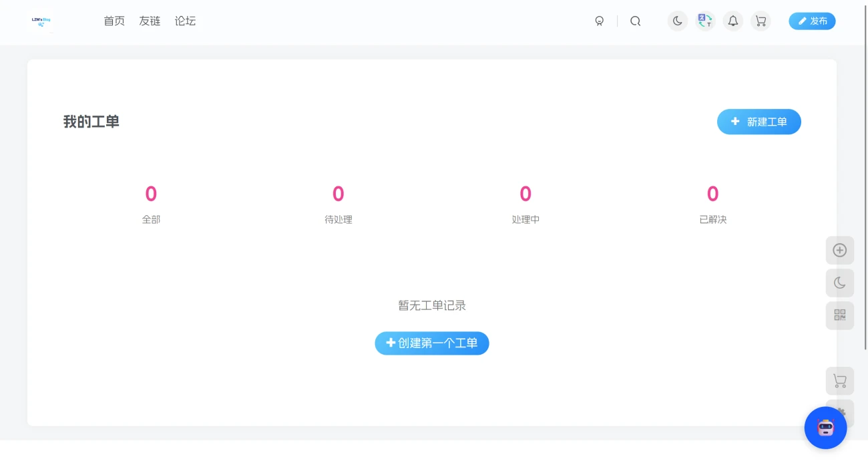Open the translation tool in the navbar
The height and width of the screenshot is (463, 868).
705,21
